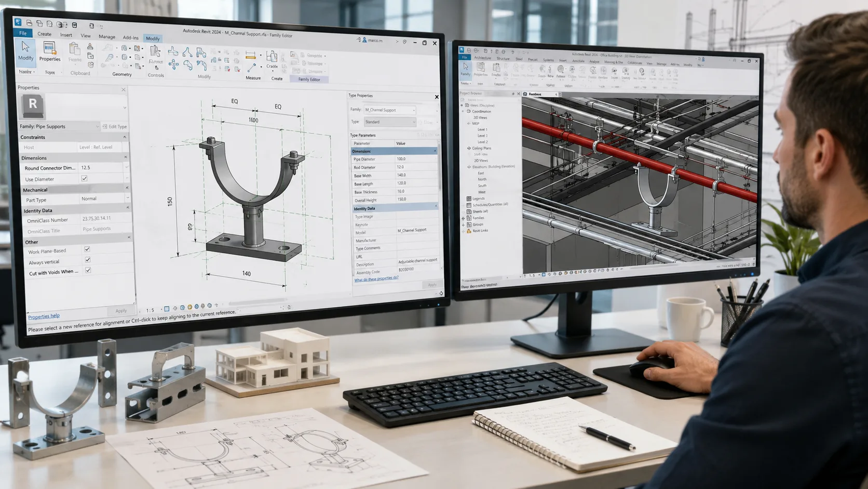This screenshot has width=868, height=489.
Task: Close the Type Properties dialog
Action: coord(437,97)
